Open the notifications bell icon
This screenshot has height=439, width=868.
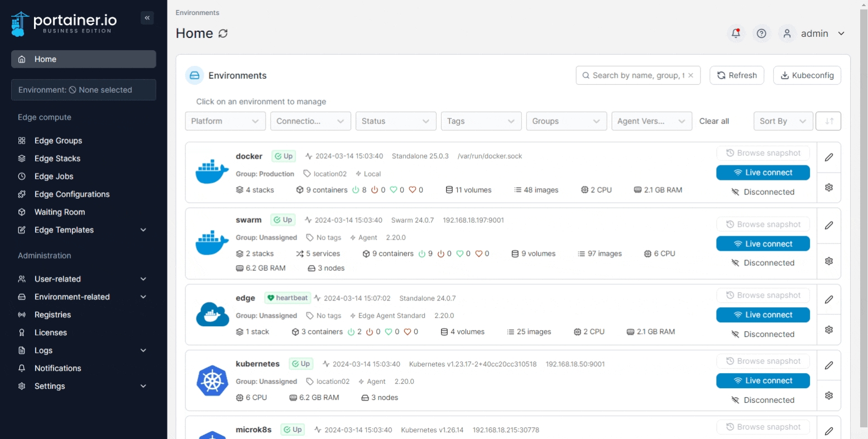pos(736,34)
